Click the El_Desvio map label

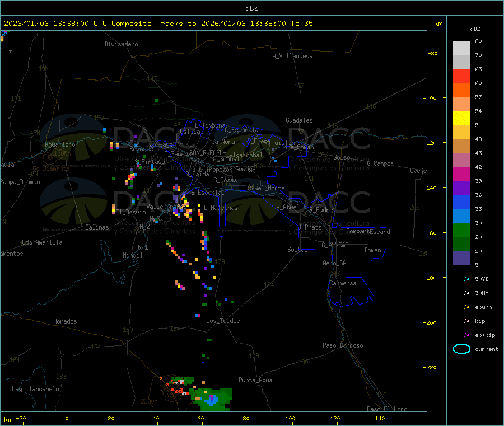(130, 212)
